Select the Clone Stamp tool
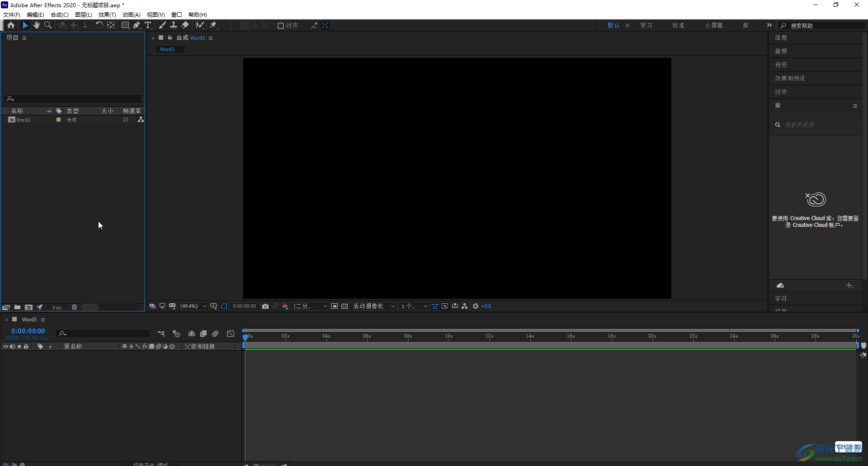 [174, 25]
